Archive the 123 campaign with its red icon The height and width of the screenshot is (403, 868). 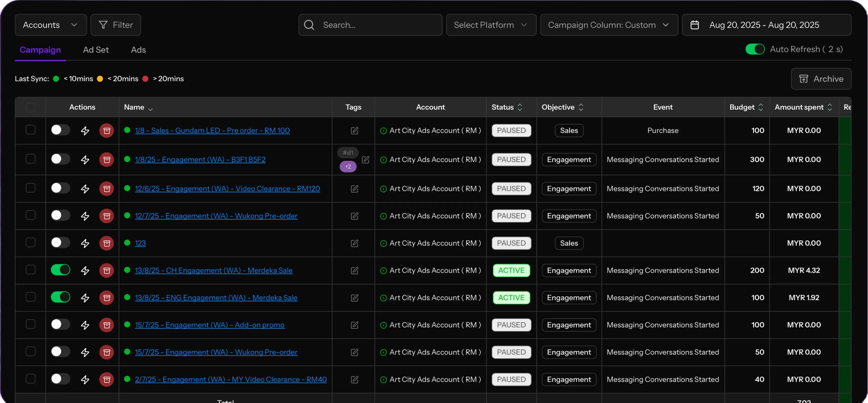pos(106,243)
